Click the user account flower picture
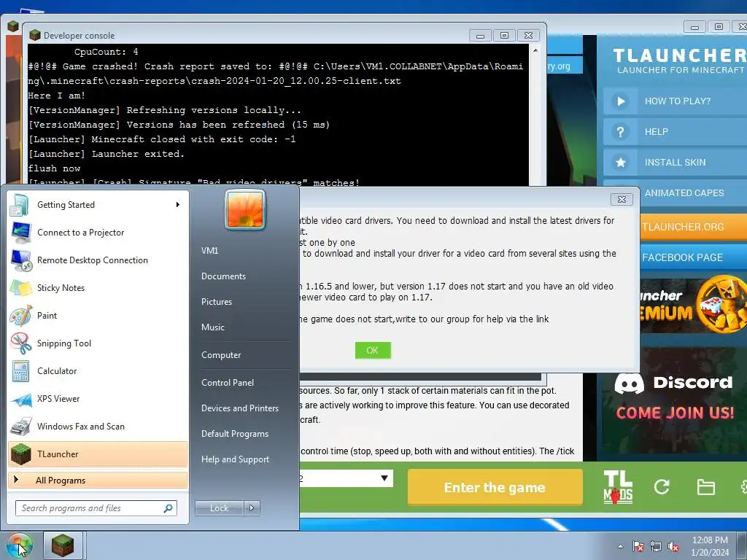The width and height of the screenshot is (747, 560). tap(245, 210)
